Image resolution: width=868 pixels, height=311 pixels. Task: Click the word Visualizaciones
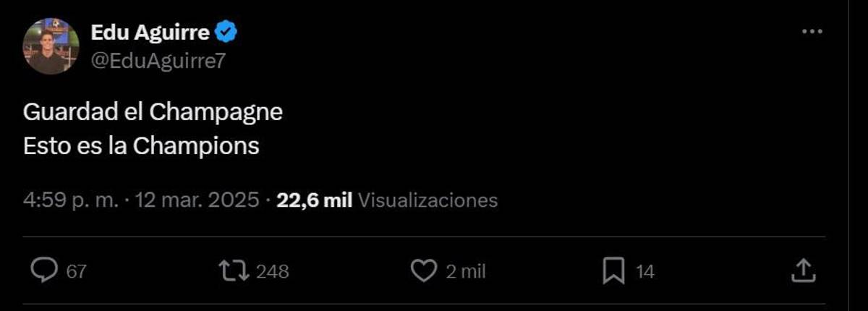[427, 200]
